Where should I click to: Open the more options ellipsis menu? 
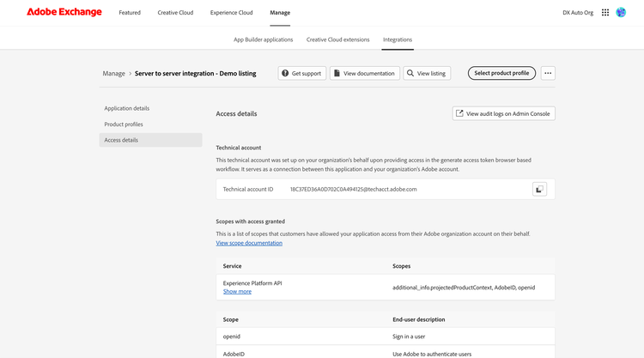point(548,73)
